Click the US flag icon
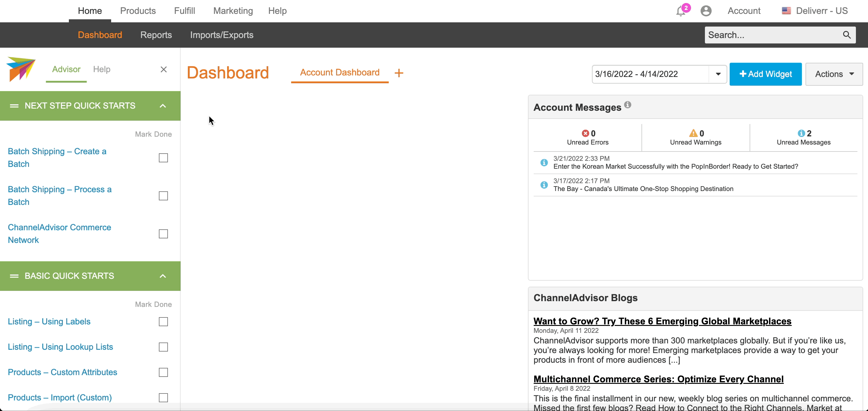868x411 pixels. click(x=786, y=11)
